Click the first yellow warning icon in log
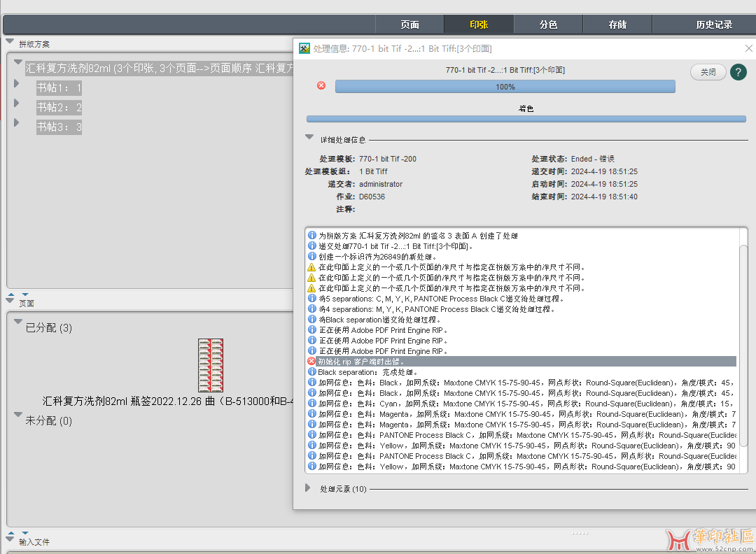The height and width of the screenshot is (554, 756). pos(312,267)
